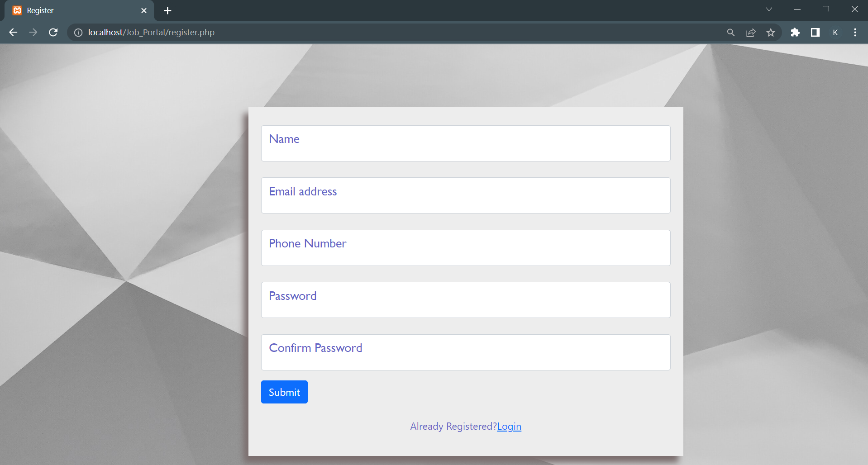
Task: Open the tab search chevron
Action: [x=769, y=9]
